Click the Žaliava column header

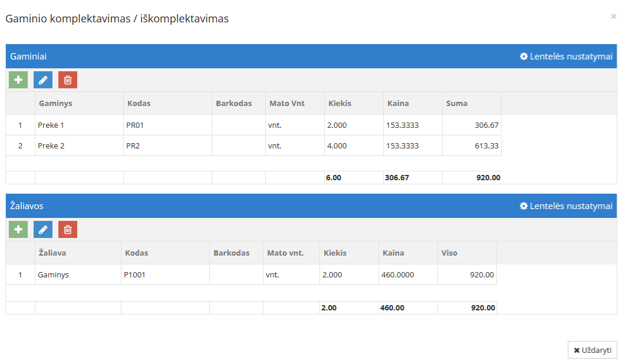[52, 253]
